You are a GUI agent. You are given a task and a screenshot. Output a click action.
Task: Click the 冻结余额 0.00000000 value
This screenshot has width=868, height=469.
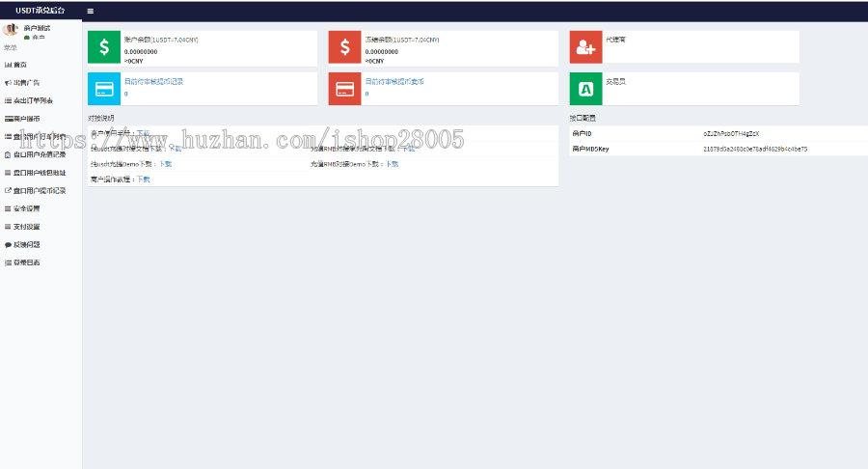pyautogui.click(x=381, y=51)
